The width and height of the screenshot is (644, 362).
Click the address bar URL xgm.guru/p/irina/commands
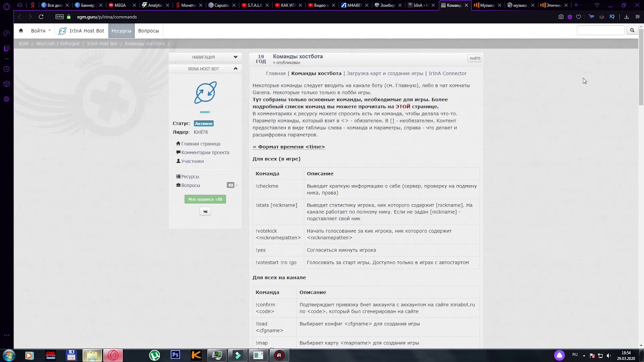tap(107, 17)
